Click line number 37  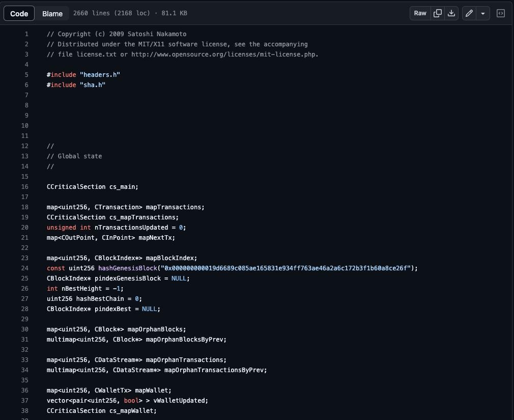25,401
